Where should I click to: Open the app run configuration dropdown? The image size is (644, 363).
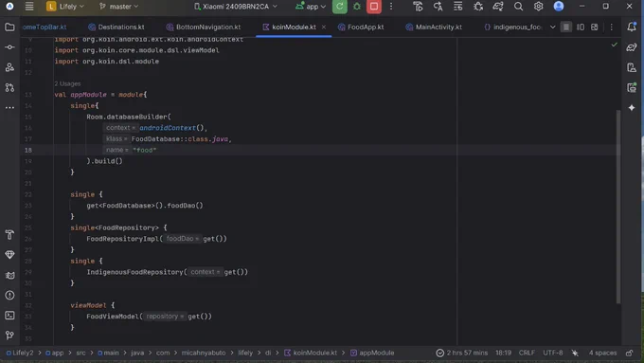311,7
